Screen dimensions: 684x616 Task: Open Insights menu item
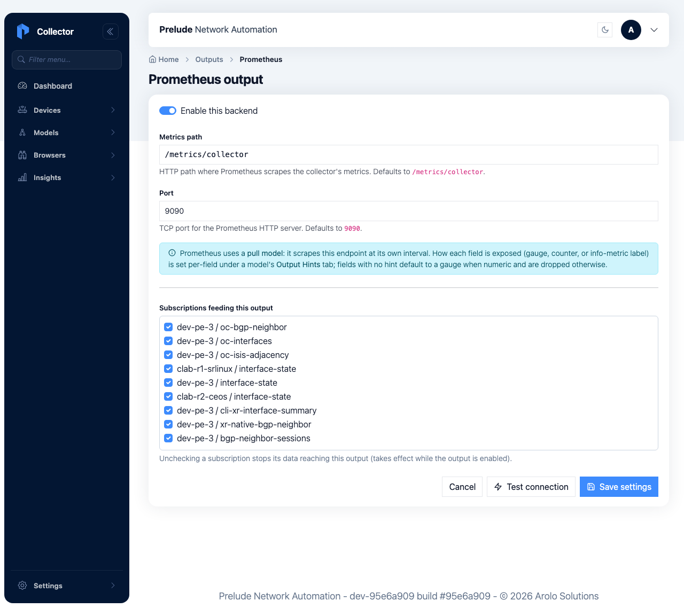click(x=67, y=177)
